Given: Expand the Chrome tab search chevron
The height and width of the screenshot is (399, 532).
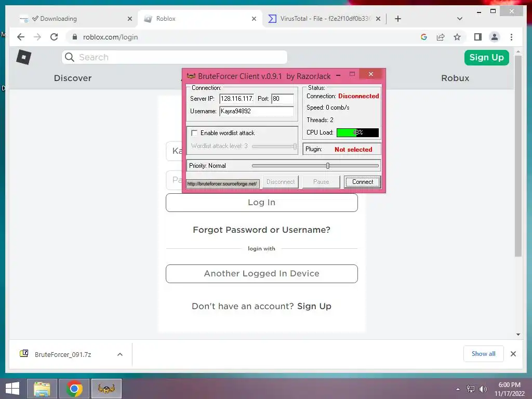Looking at the screenshot, I should (x=459, y=19).
